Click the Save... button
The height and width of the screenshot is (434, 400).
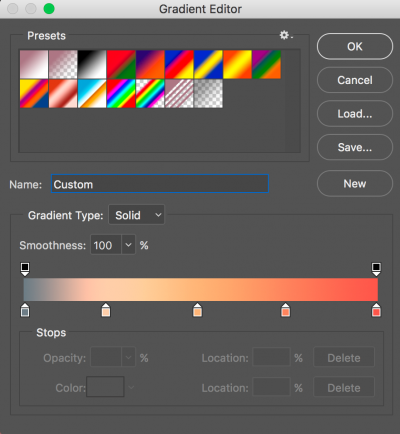tap(355, 147)
